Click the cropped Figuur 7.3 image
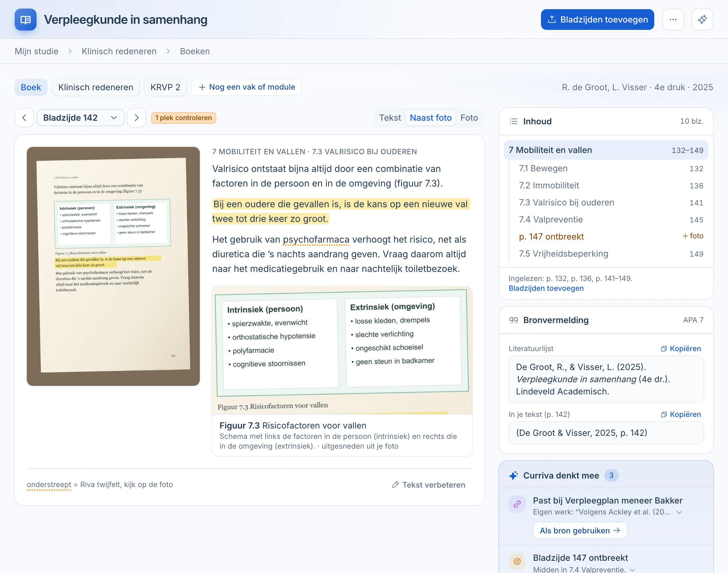Image resolution: width=728 pixels, height=573 pixels. [342, 350]
